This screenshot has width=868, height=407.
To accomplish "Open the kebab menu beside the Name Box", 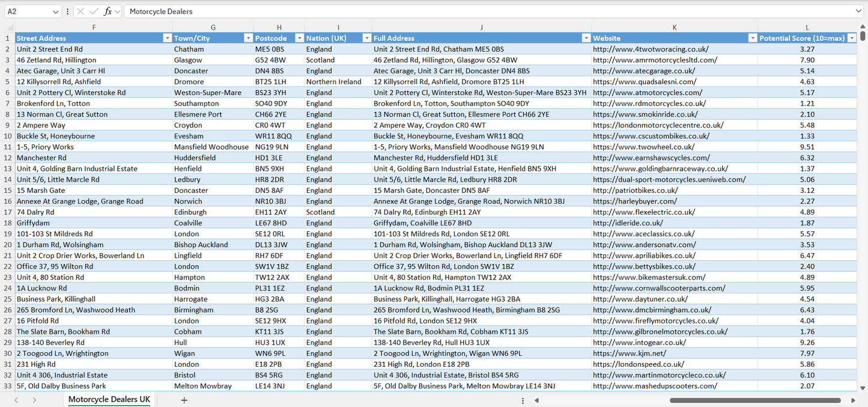I will 67,11.
